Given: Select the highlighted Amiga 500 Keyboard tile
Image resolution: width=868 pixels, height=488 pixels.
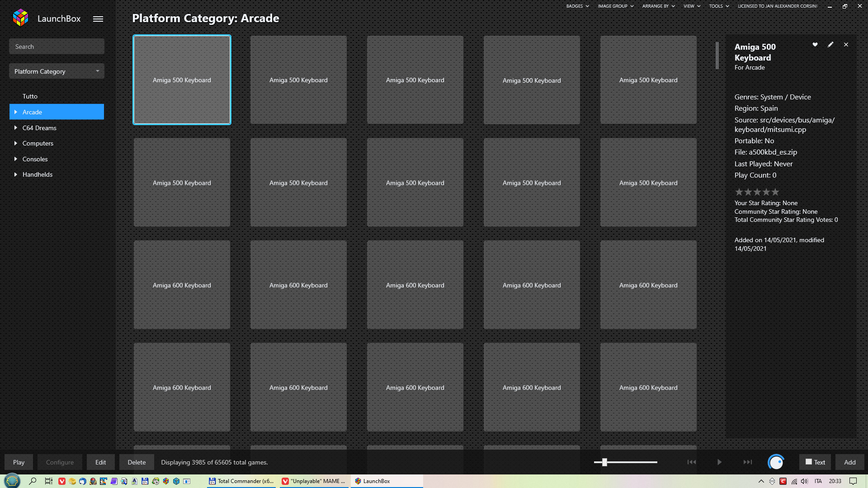Looking at the screenshot, I should point(182,80).
